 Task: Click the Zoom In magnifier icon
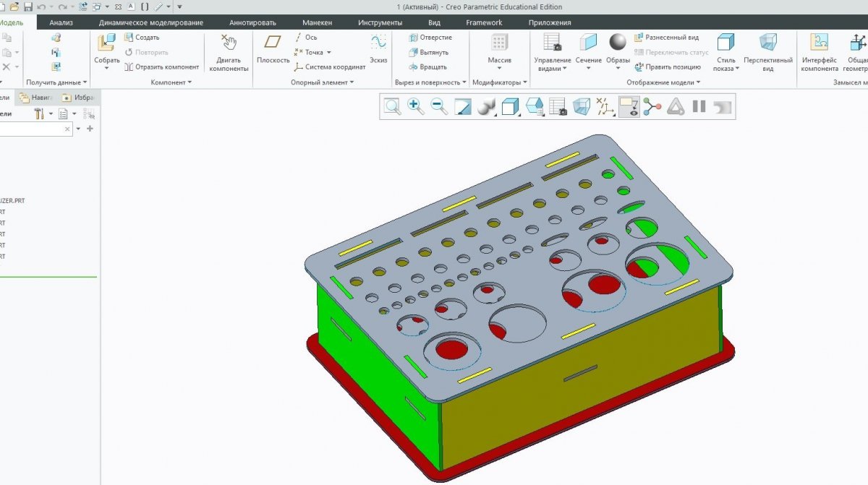coord(416,107)
